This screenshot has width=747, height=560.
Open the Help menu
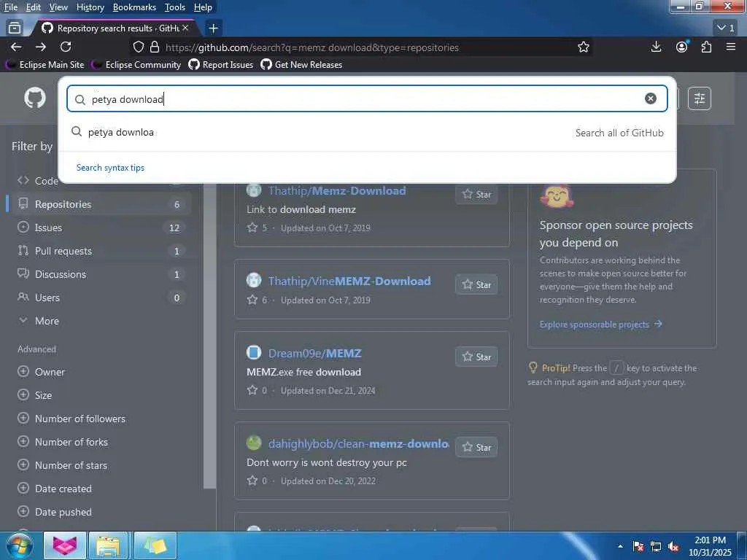[203, 7]
